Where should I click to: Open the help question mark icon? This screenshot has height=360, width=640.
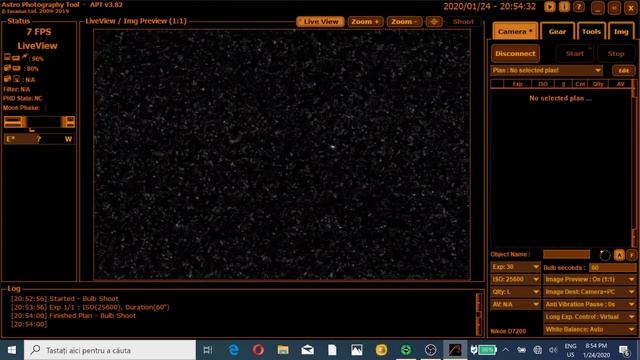pos(578,7)
